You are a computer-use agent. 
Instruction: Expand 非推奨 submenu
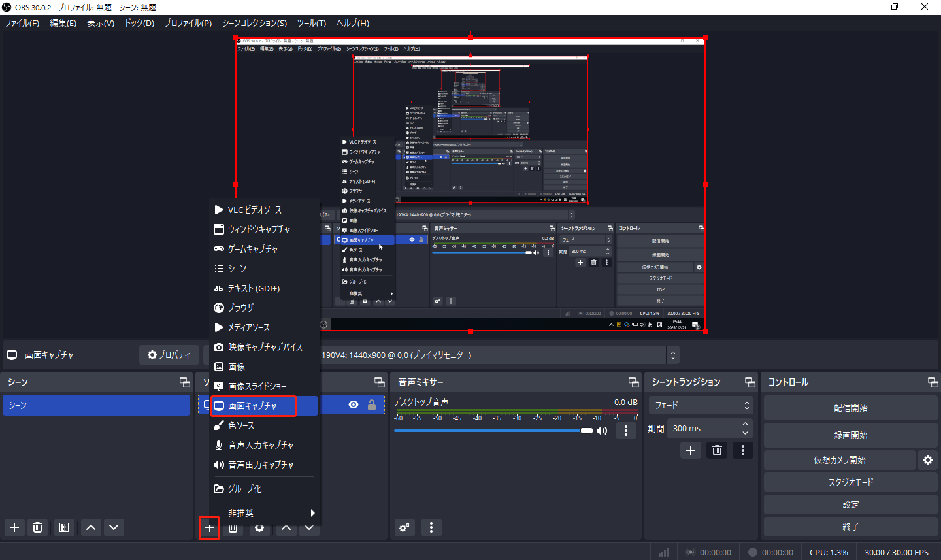tap(265, 513)
